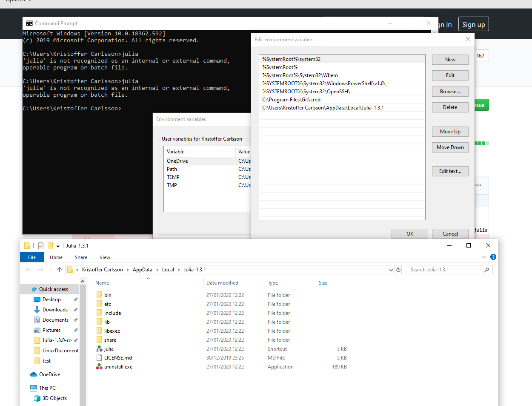532x406 pixels.
Task: Confirm with OK in Edit environment variable
Action: click(410, 234)
